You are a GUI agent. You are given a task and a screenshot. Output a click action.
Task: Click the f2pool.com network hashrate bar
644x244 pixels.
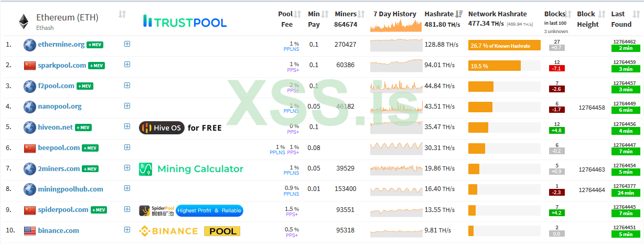pyautogui.click(x=481, y=87)
